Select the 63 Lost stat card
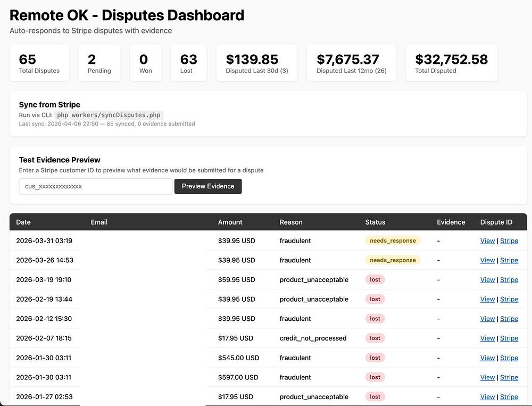Screen dimensions: 532x406 tap(189, 63)
